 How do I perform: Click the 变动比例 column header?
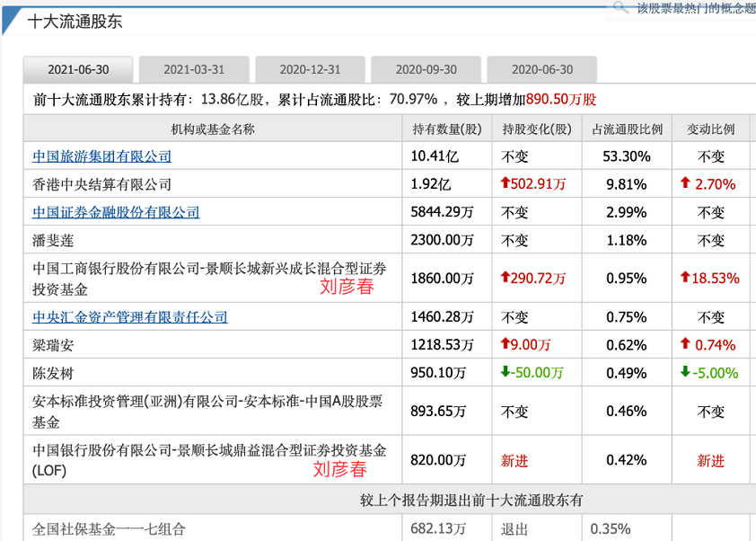[x=711, y=129]
